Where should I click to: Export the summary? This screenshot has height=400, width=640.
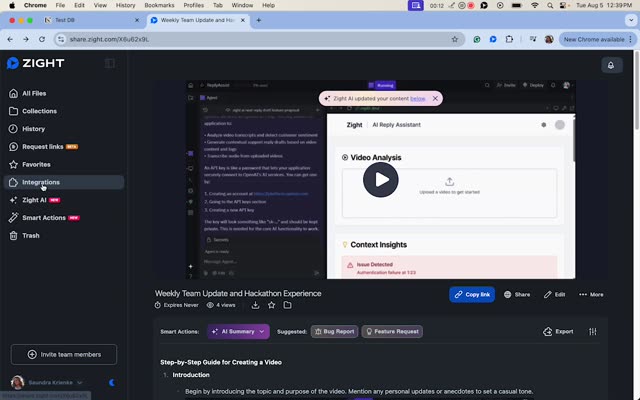558,331
